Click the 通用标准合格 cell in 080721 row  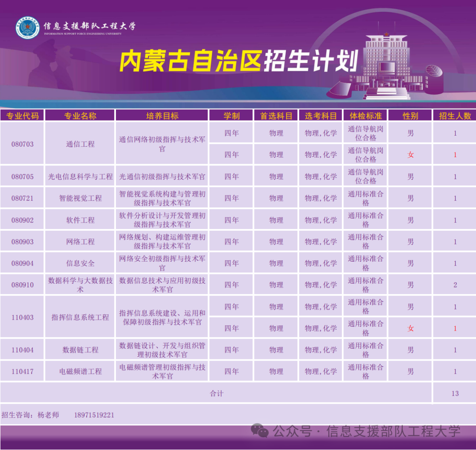pos(365,198)
